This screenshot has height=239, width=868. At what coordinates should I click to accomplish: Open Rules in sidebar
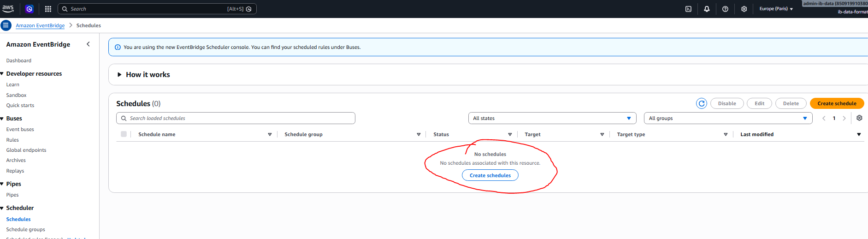click(12, 140)
